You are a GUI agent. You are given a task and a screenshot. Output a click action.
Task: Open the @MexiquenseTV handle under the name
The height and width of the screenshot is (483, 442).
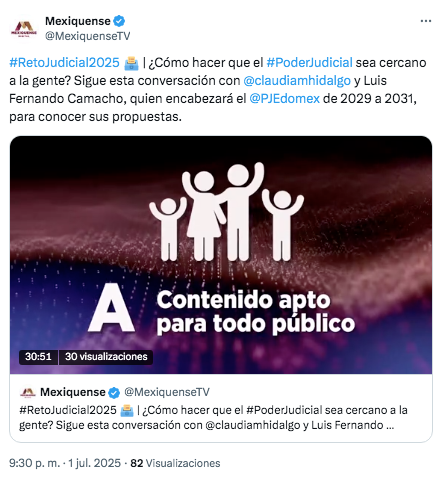(88, 36)
